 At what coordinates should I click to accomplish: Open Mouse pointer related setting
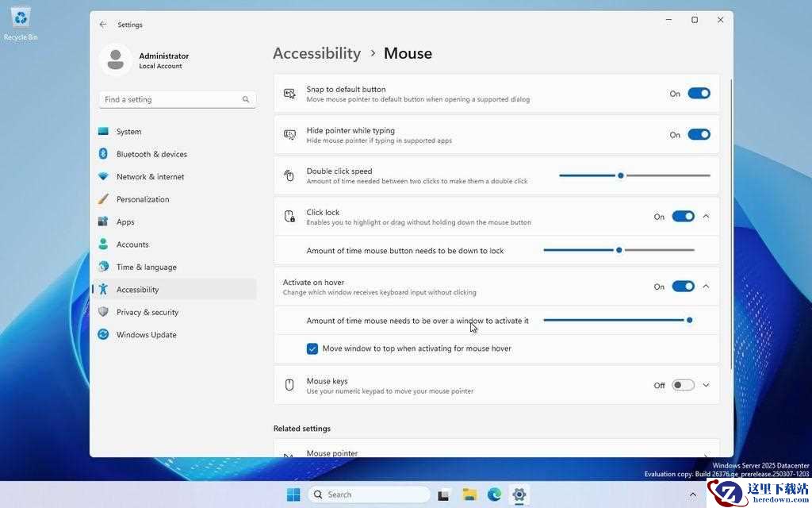pyautogui.click(x=496, y=449)
